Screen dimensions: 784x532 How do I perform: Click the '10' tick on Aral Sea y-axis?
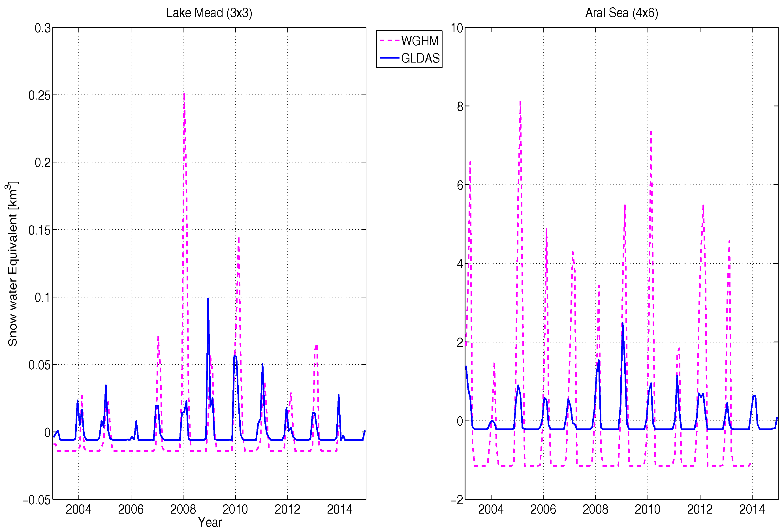[x=457, y=28]
